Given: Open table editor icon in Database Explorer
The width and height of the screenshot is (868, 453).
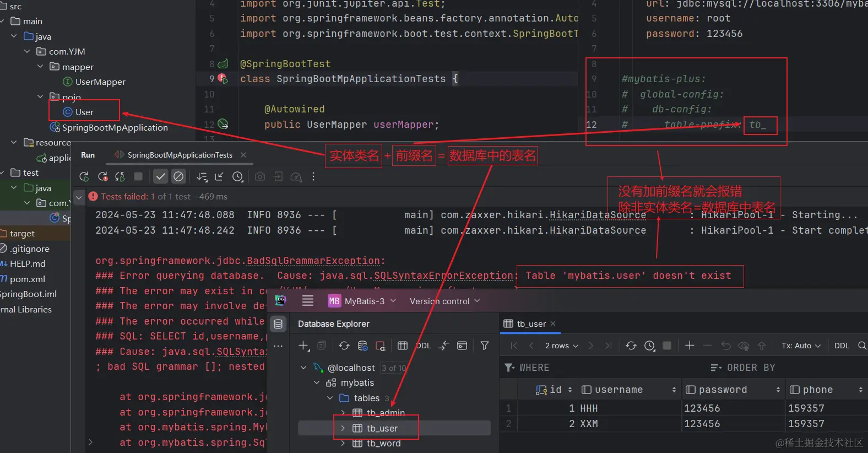Looking at the screenshot, I should click(403, 346).
